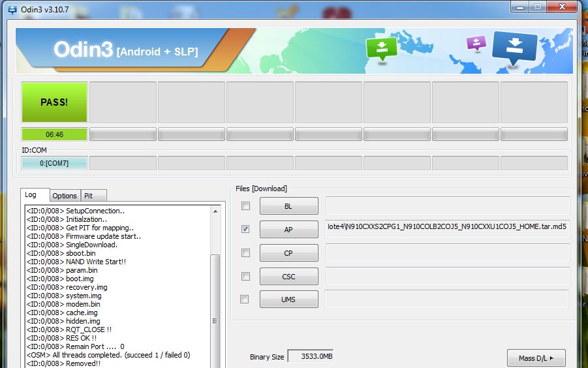Viewport: 588px width, 368px height.
Task: Uncheck the AP file checkbox
Action: 245,229
